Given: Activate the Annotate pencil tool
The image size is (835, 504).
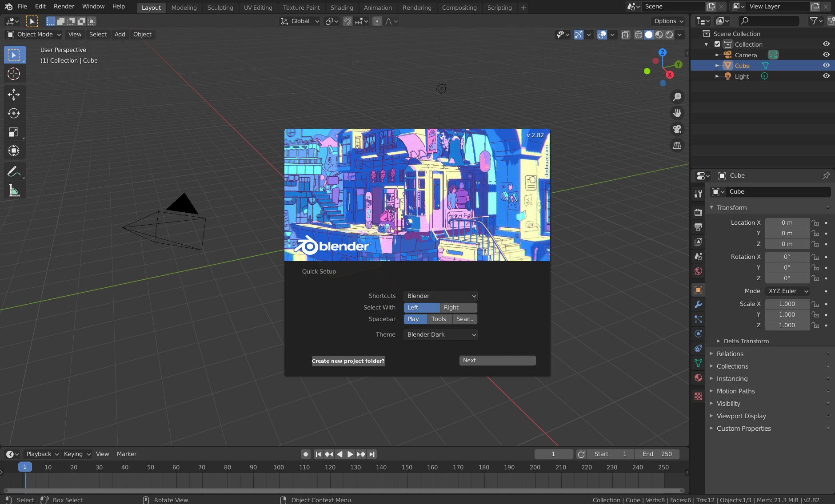Looking at the screenshot, I should [14, 171].
